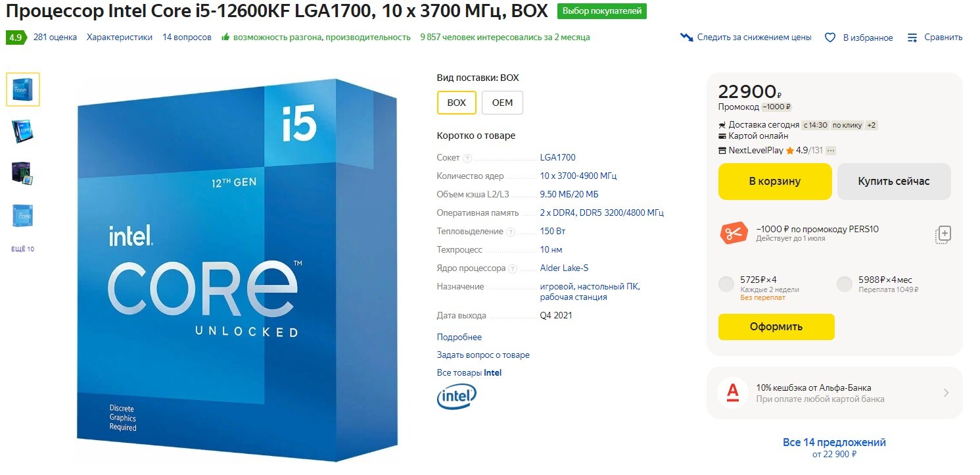Expand the Alfa-Bank cashback offer arrow
Image resolution: width=980 pixels, height=475 pixels.
click(x=946, y=393)
